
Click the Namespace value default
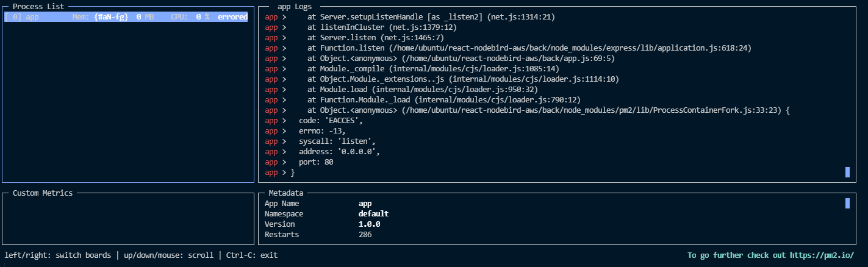coord(373,214)
